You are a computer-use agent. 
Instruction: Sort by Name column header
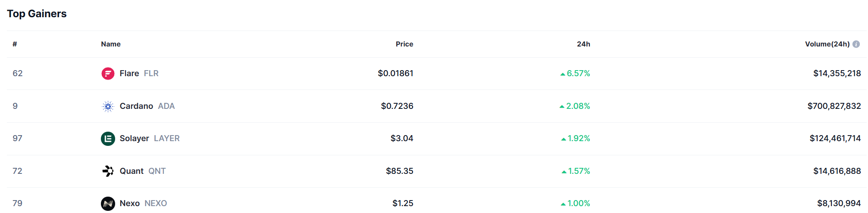(111, 44)
